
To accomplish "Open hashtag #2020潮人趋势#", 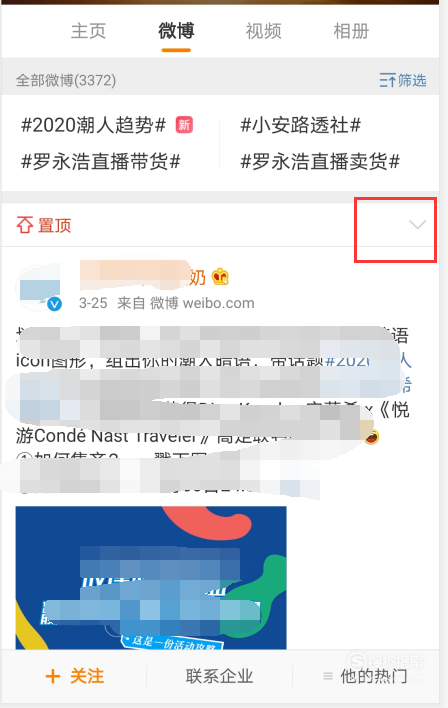I will [93, 125].
